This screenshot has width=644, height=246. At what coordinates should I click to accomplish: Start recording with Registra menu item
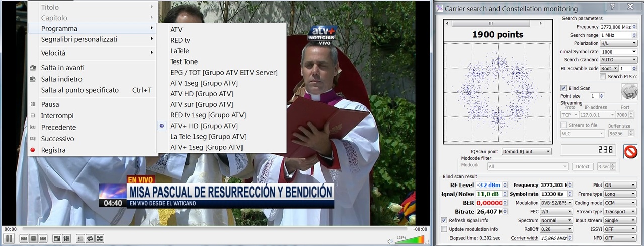93,150
